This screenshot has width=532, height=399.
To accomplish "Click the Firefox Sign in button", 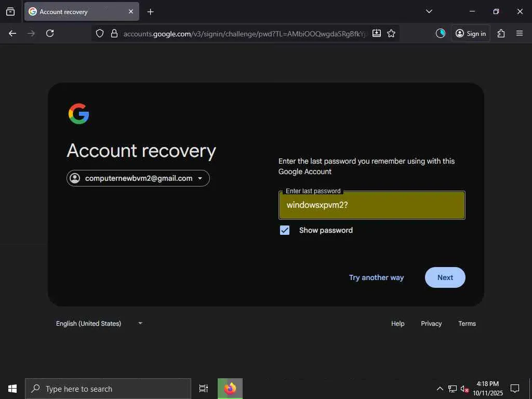I will point(471,33).
